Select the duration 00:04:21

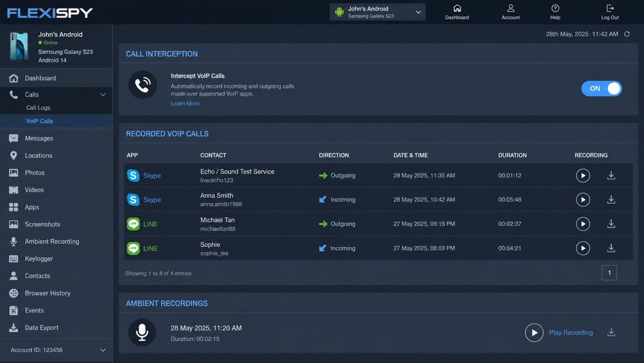tap(509, 248)
